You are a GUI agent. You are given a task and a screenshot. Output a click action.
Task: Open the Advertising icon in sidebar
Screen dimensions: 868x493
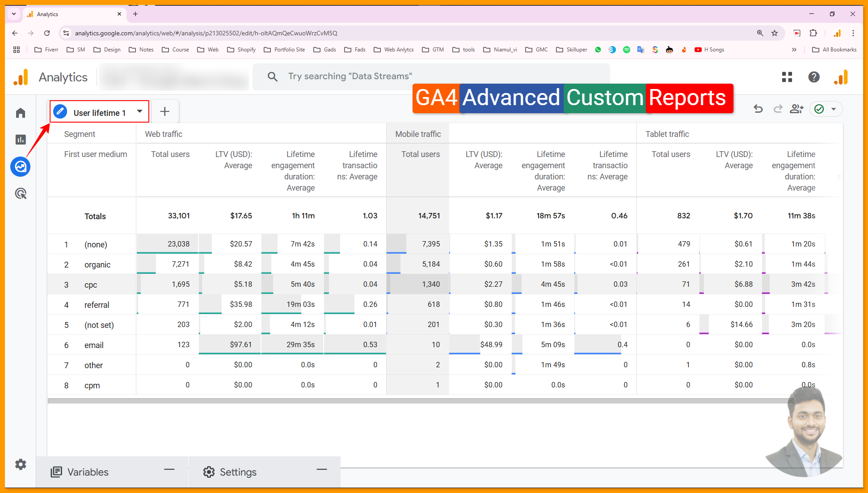pyautogui.click(x=21, y=194)
